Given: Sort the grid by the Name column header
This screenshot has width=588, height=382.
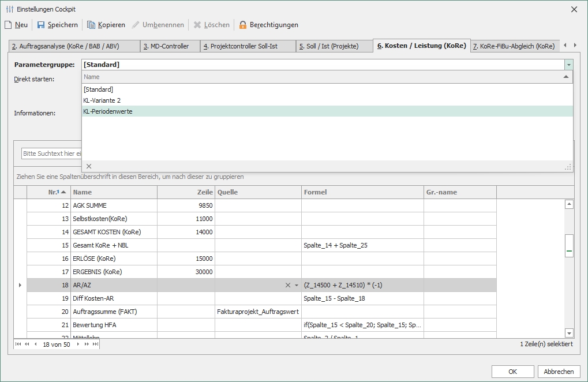Looking at the screenshot, I should pyautogui.click(x=114, y=192).
